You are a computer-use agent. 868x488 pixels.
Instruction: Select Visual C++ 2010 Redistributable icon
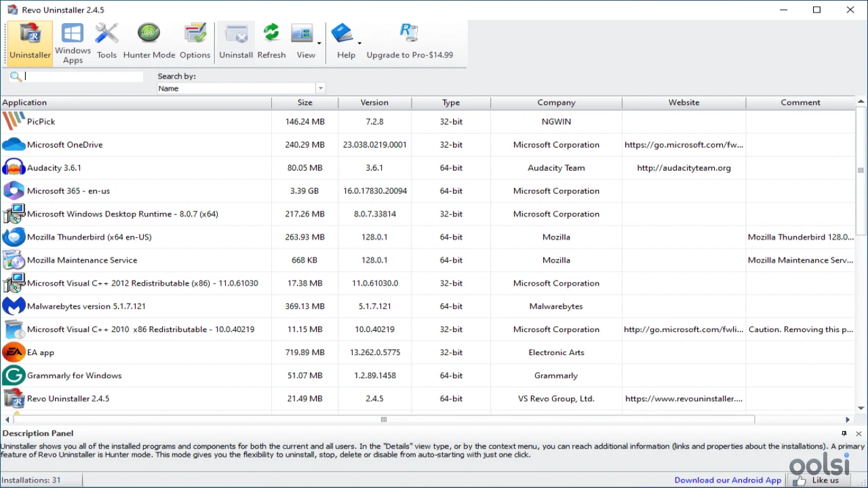click(x=14, y=329)
